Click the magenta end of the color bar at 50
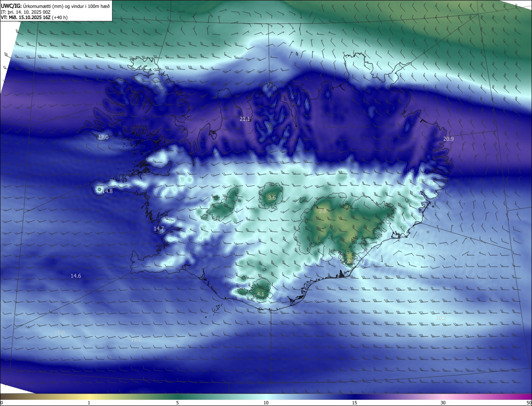The height and width of the screenshot is (406, 532). pyautogui.click(x=527, y=396)
